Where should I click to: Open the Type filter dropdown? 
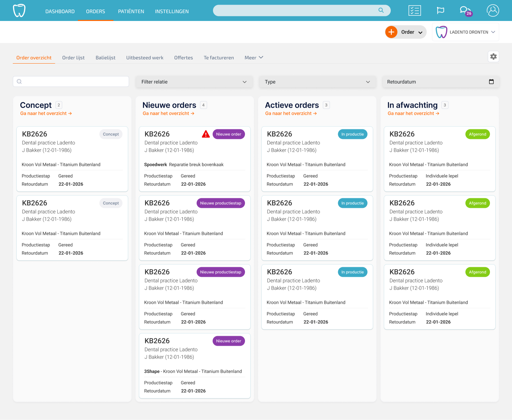pyautogui.click(x=317, y=82)
